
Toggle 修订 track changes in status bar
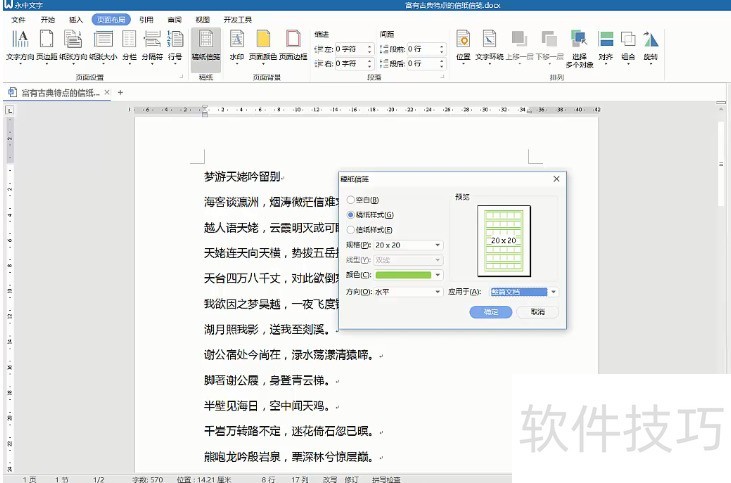click(352, 479)
